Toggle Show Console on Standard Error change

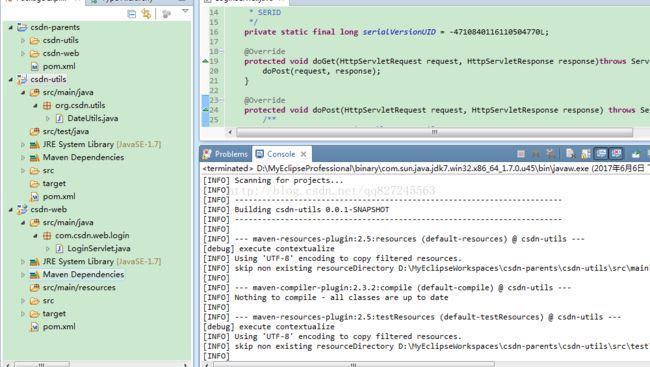(616, 154)
